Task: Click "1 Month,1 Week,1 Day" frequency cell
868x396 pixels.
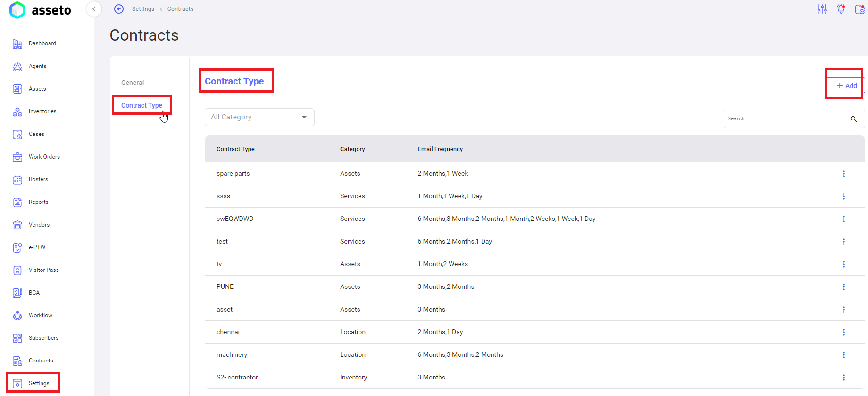Action: point(450,196)
